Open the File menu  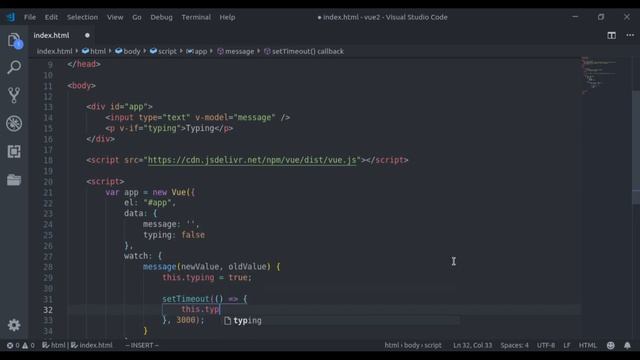[30, 17]
